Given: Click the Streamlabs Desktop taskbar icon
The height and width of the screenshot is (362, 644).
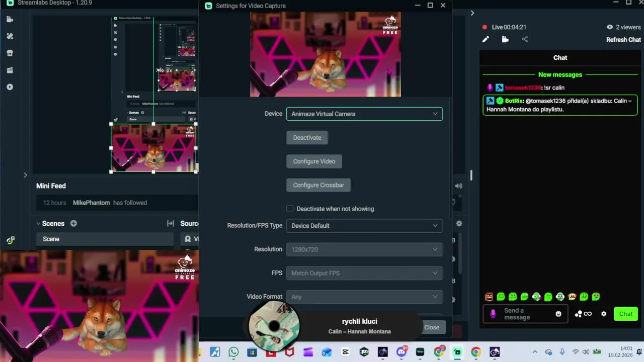Looking at the screenshot, I should (x=457, y=352).
